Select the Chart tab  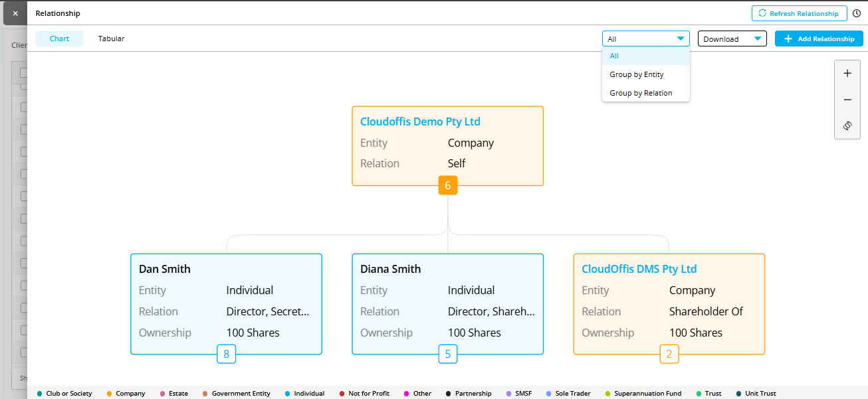click(59, 39)
